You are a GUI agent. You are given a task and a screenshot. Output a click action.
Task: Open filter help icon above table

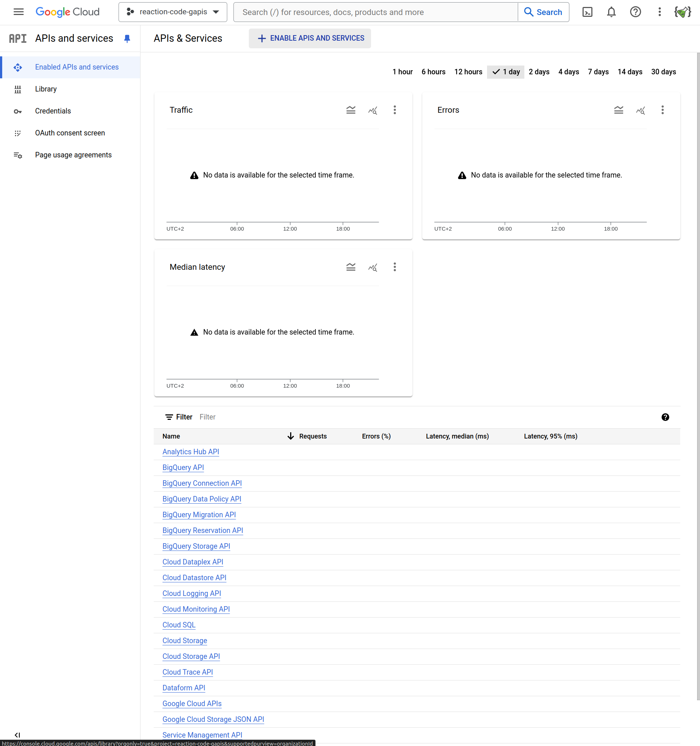coord(665,417)
